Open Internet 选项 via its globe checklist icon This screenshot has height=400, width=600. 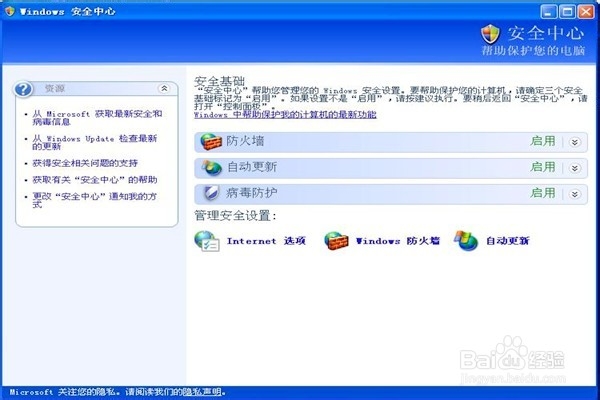pos(207,241)
